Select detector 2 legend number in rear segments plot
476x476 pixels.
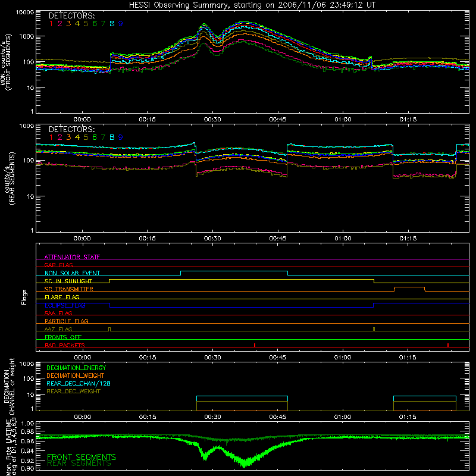coord(60,137)
